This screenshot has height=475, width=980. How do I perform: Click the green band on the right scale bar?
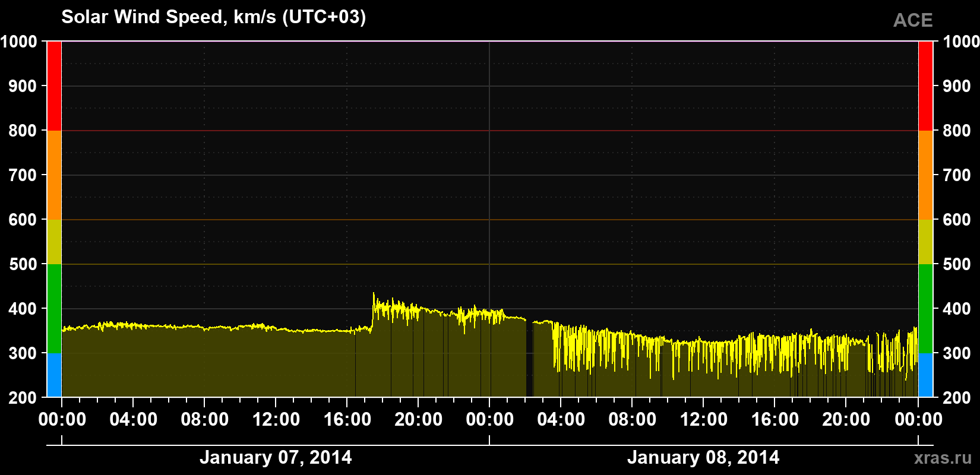[x=925, y=309]
